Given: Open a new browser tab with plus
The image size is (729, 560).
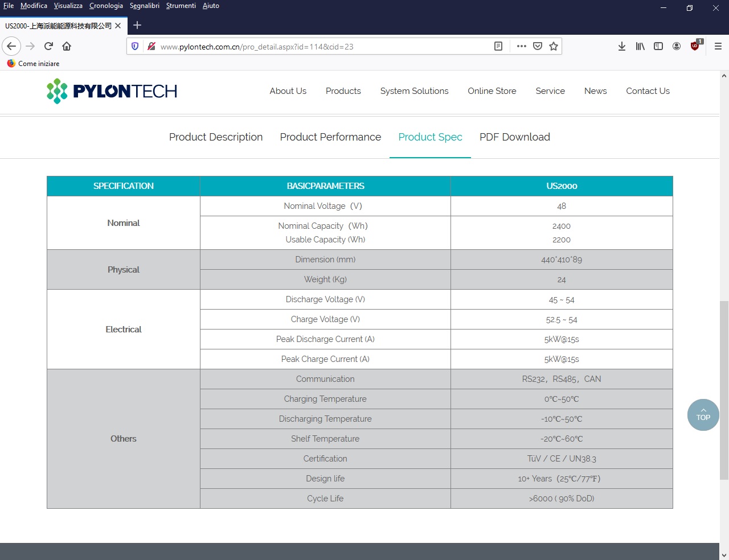Looking at the screenshot, I should [137, 25].
